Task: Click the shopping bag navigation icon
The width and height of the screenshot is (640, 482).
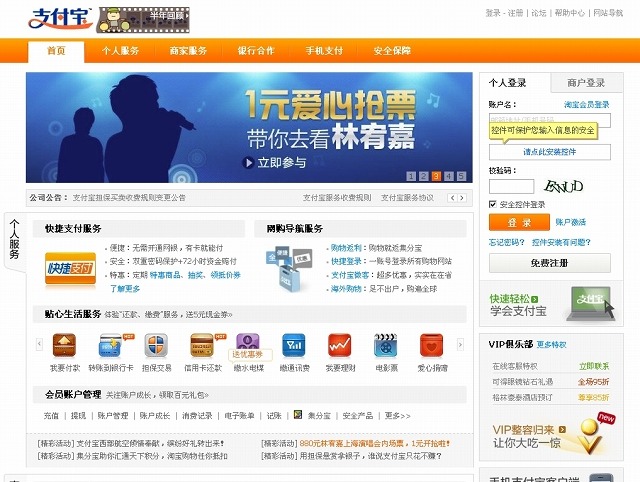Action: 289,269
